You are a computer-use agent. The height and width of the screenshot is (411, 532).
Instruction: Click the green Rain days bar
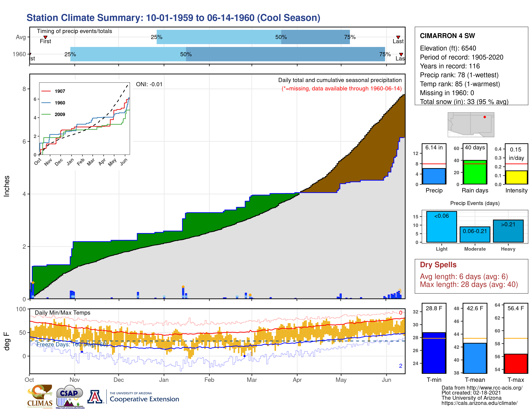pyautogui.click(x=475, y=172)
